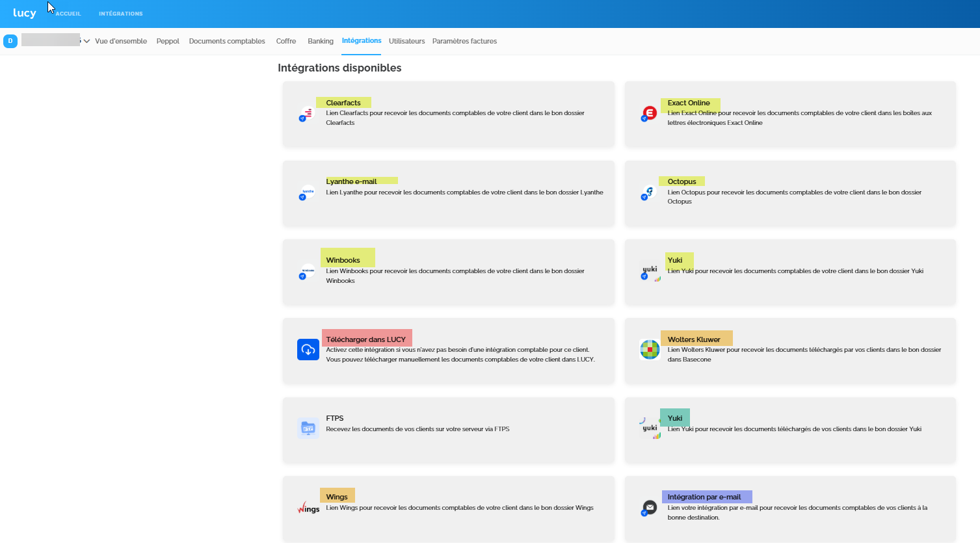Open the Octopus integration title

[682, 181]
